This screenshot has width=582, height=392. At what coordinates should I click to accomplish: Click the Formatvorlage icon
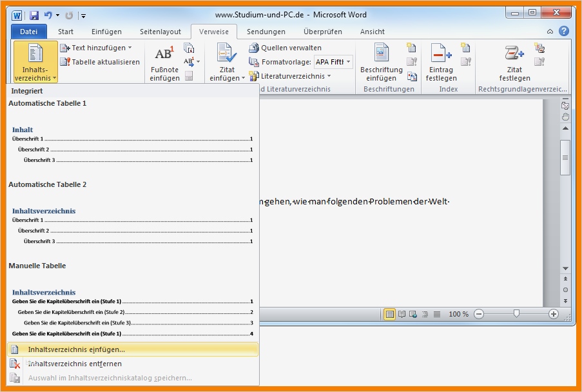tap(254, 62)
